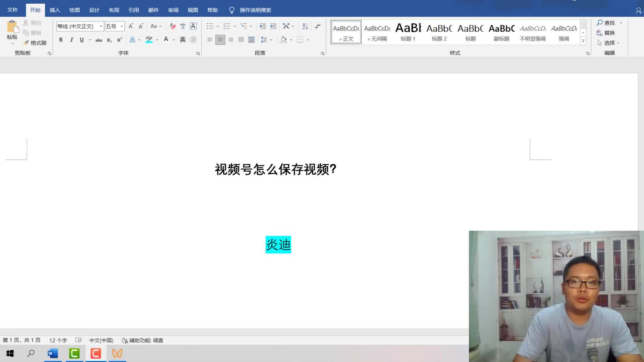Select the left-align paragraph icon
Image resolution: width=644 pixels, height=362 pixels.
click(x=210, y=40)
